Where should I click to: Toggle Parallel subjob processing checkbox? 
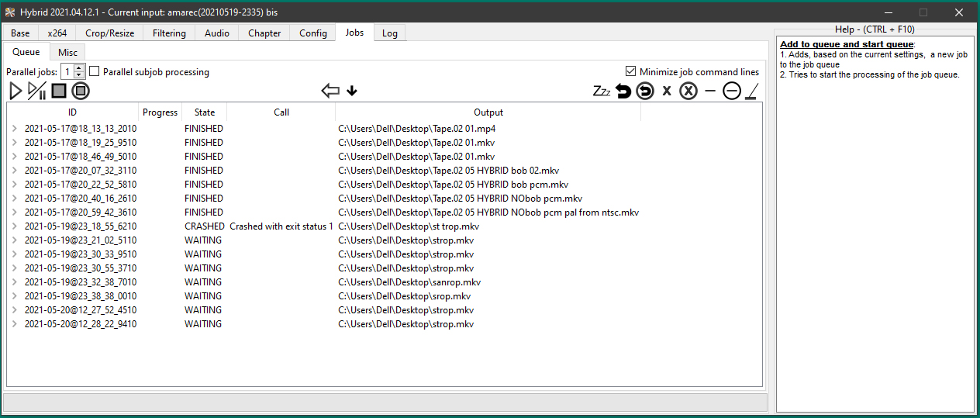click(x=95, y=71)
